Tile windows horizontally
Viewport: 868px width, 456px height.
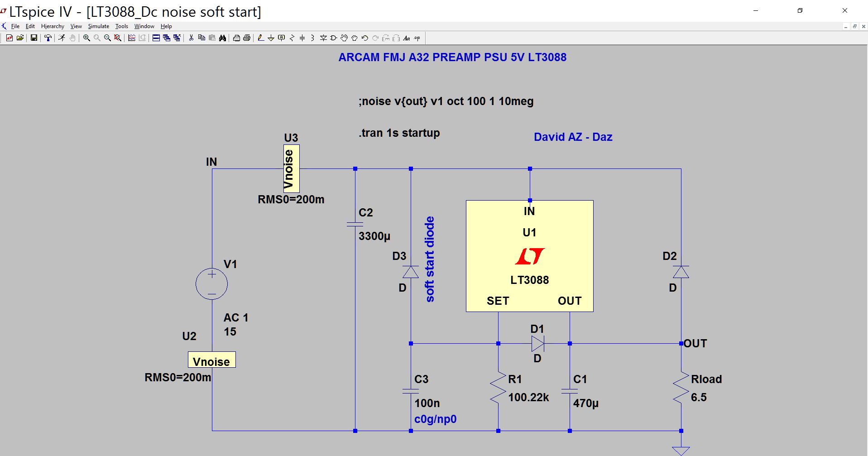156,38
